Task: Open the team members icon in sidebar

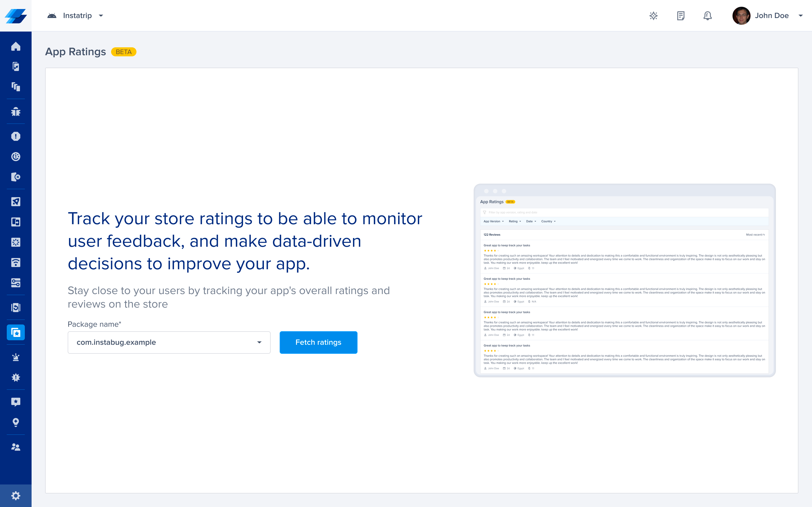Action: tap(16, 447)
